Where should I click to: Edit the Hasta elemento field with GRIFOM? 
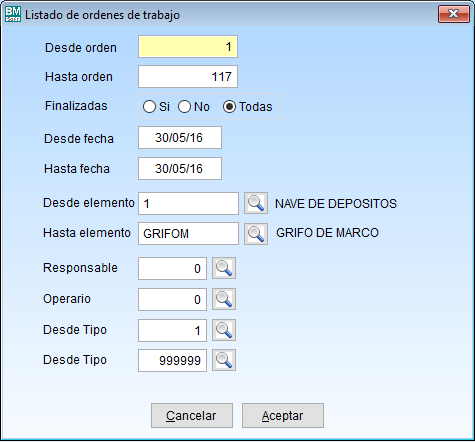[188, 234]
